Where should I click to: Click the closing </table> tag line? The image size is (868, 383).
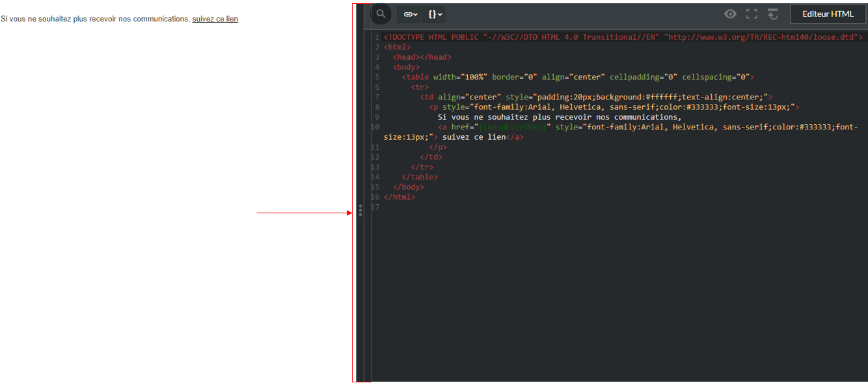pos(420,177)
